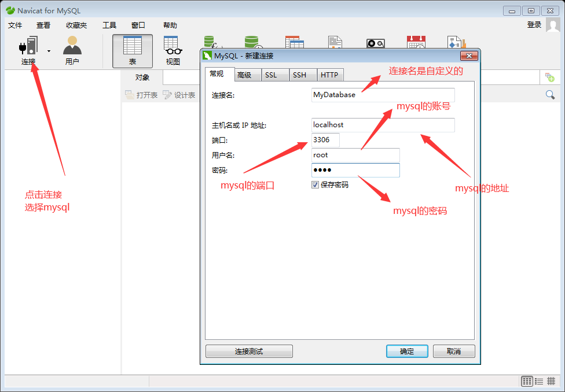Click the camera-style toolbar icon
Image resolution: width=565 pixels, height=392 pixels.
(x=375, y=43)
